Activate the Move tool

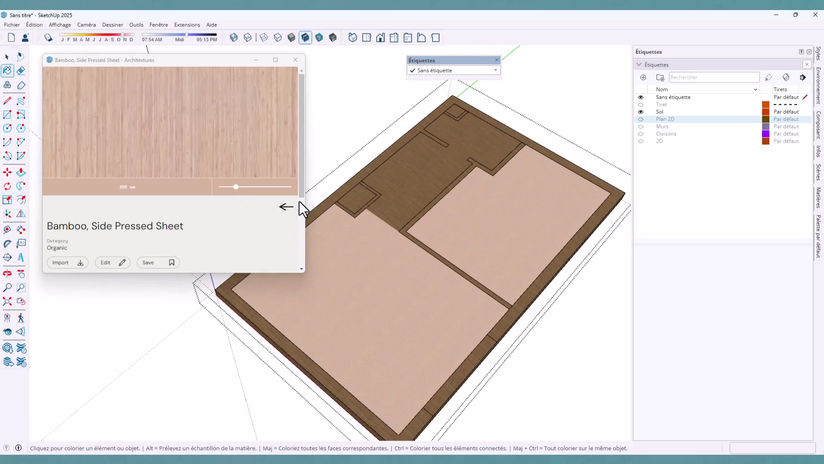pyautogui.click(x=7, y=172)
